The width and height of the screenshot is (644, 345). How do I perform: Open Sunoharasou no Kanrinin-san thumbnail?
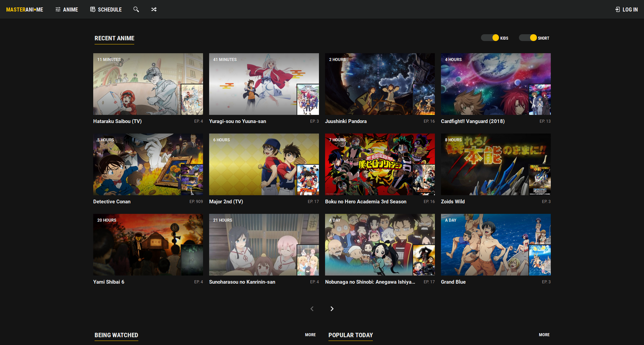(x=264, y=245)
